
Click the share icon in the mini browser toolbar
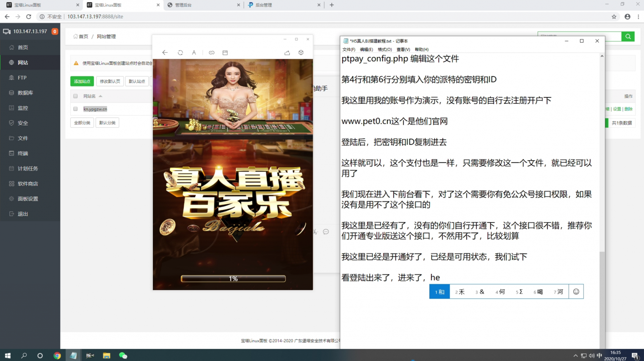[x=287, y=52]
